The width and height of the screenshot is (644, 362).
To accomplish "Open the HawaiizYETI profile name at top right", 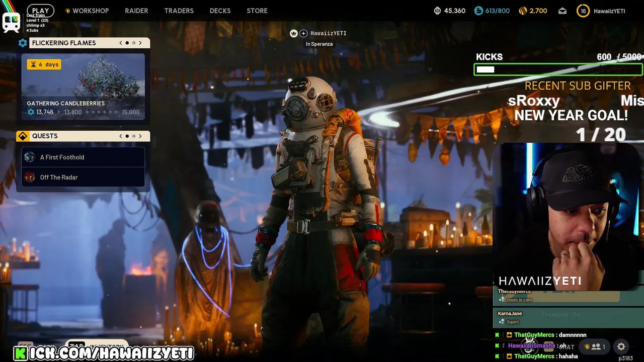I will pos(609,11).
